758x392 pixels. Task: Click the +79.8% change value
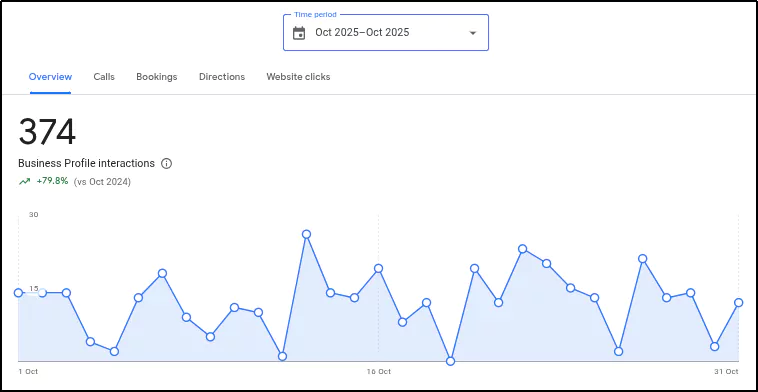point(52,182)
